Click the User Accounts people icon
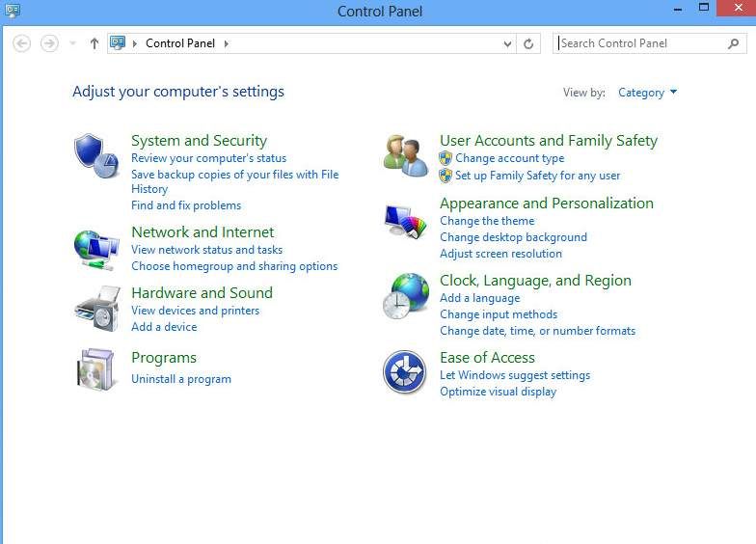The width and height of the screenshot is (756, 544). pyautogui.click(x=405, y=155)
